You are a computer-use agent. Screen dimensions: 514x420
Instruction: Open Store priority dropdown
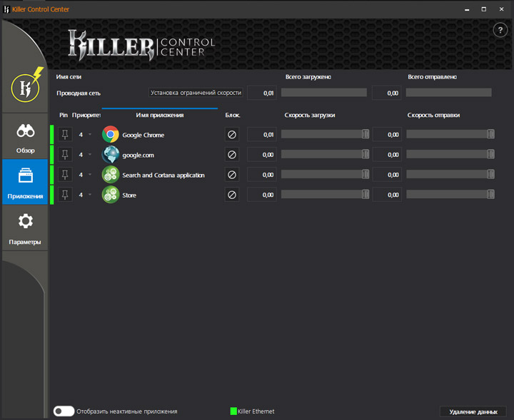[x=90, y=195]
